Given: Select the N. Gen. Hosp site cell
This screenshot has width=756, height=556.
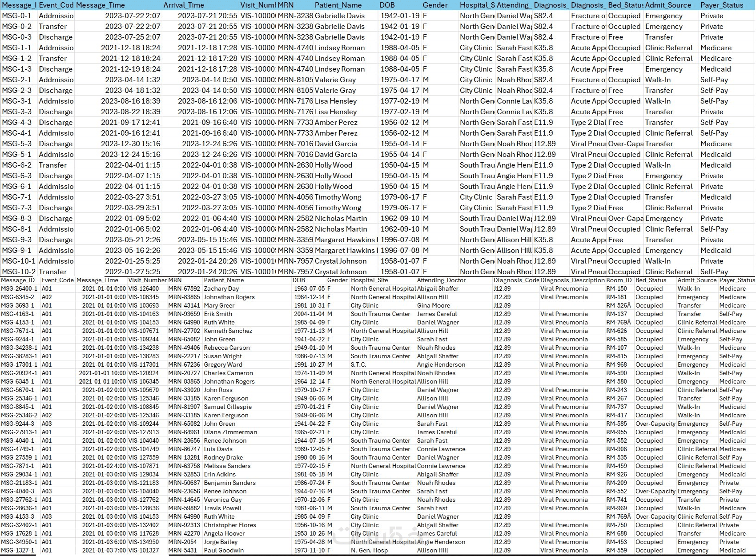Looking at the screenshot, I should (x=369, y=550).
